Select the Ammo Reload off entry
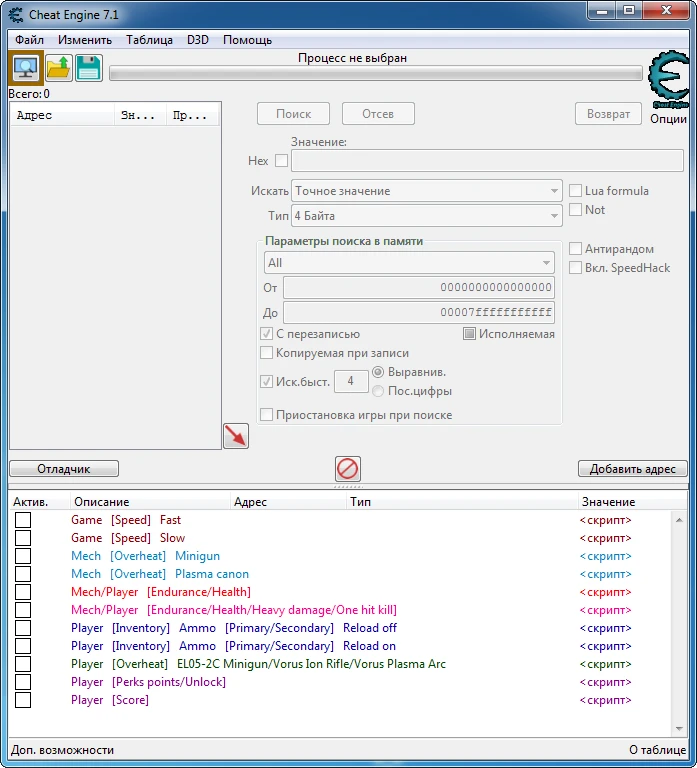The image size is (697, 768). [234, 628]
